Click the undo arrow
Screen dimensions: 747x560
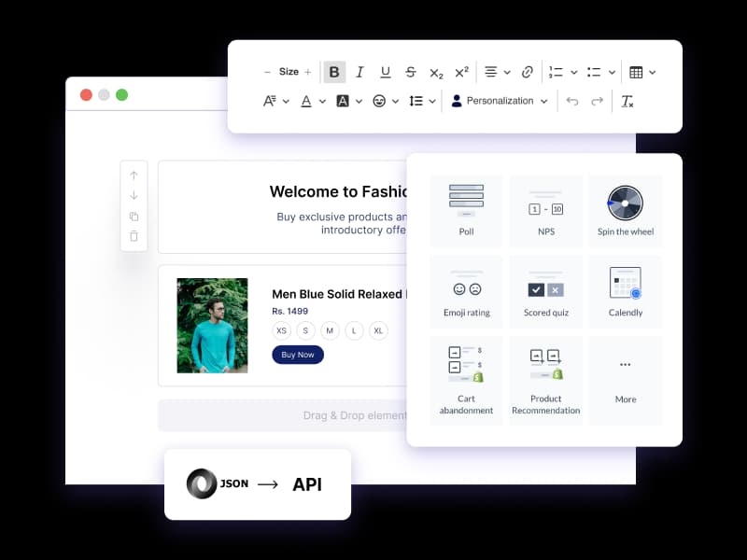point(572,101)
